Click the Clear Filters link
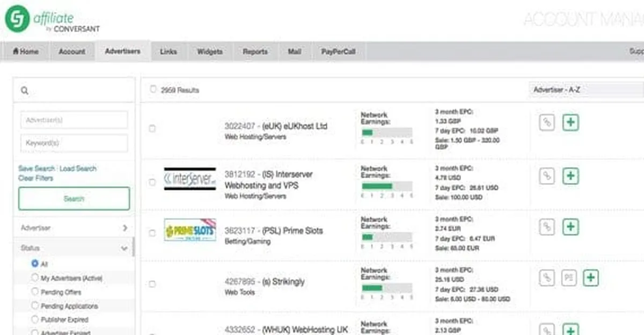Image resolution: width=644 pixels, height=335 pixels. (x=36, y=178)
